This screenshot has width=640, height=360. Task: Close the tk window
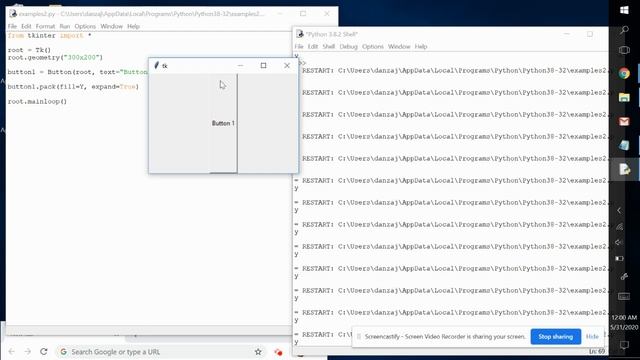tap(287, 65)
